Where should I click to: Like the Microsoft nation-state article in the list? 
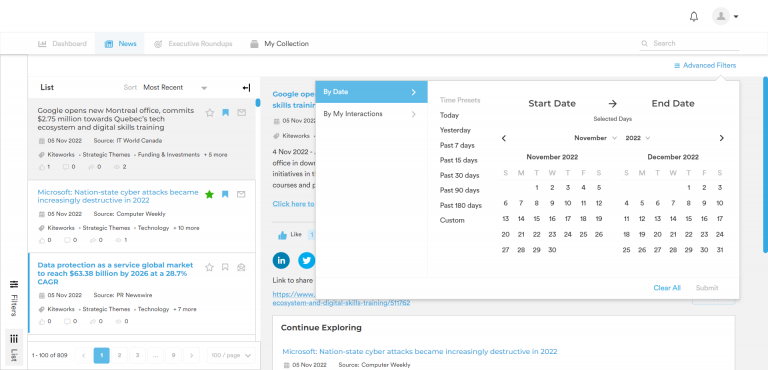point(41,240)
